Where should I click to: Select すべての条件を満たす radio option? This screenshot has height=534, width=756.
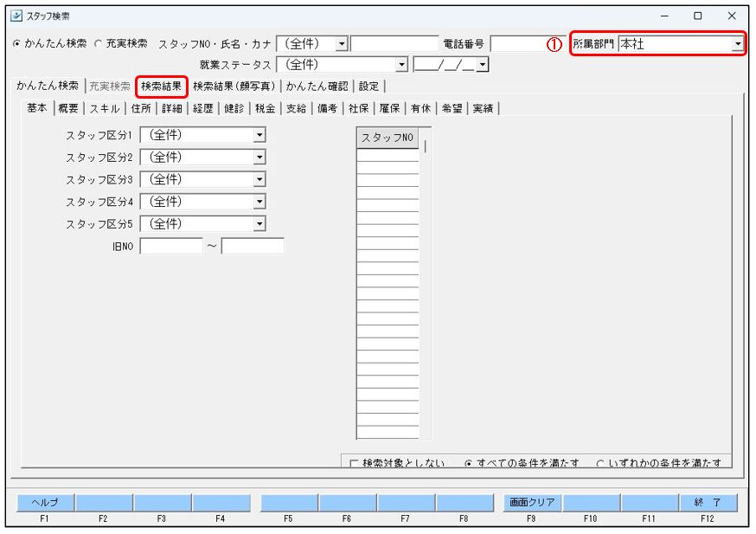click(468, 464)
